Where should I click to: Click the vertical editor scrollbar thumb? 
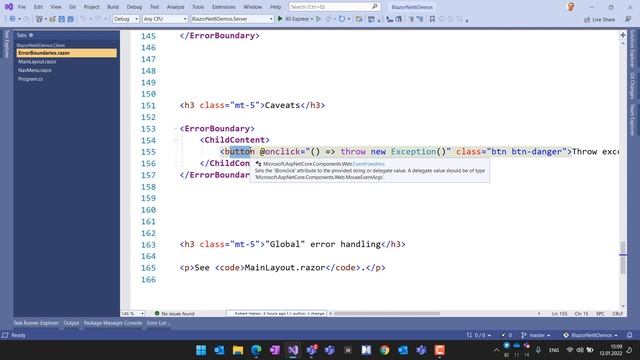623,257
